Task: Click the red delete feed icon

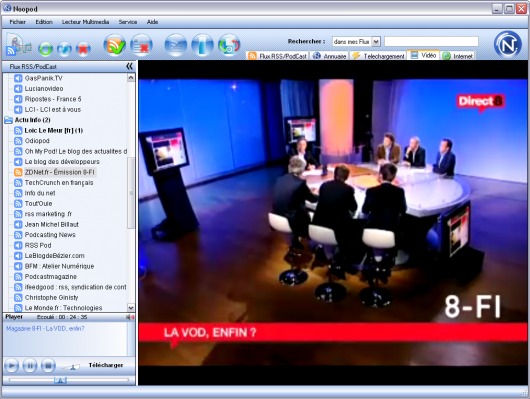Action: pyautogui.click(x=83, y=49)
